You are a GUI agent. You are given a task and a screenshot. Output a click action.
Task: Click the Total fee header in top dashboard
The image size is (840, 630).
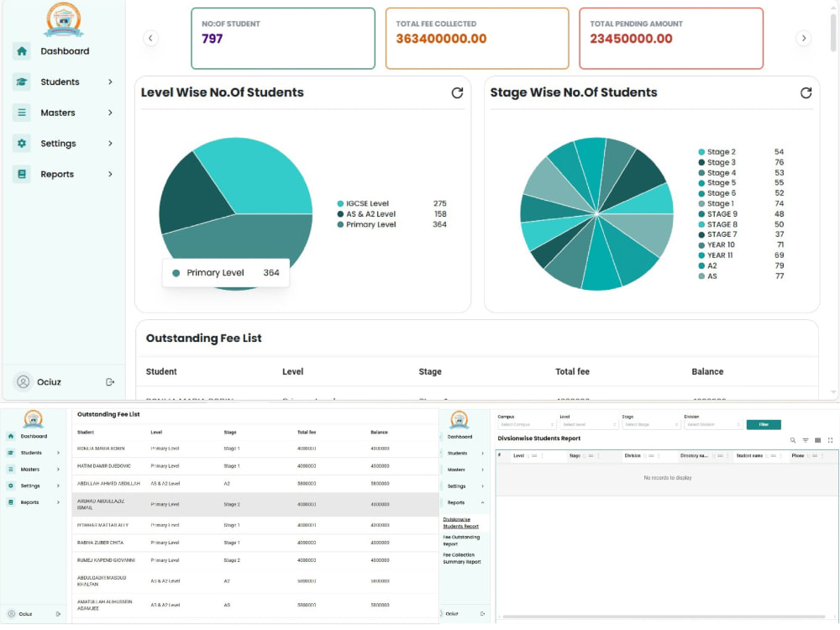click(x=572, y=372)
